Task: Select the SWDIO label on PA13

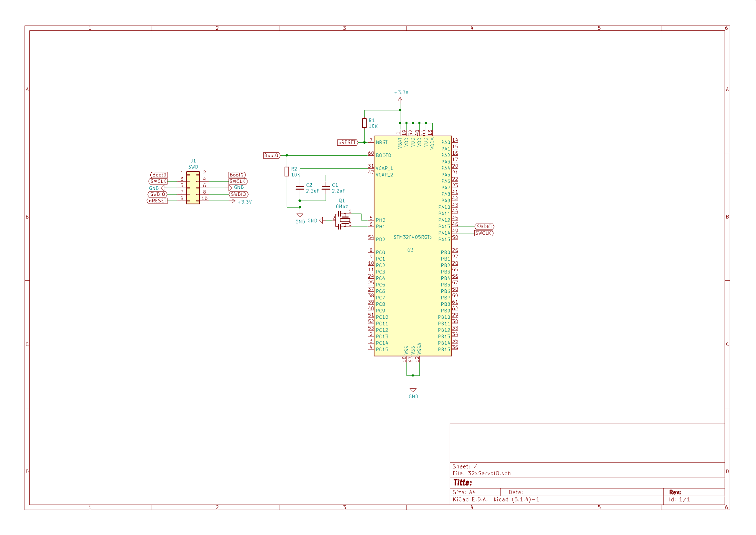Action: point(484,227)
